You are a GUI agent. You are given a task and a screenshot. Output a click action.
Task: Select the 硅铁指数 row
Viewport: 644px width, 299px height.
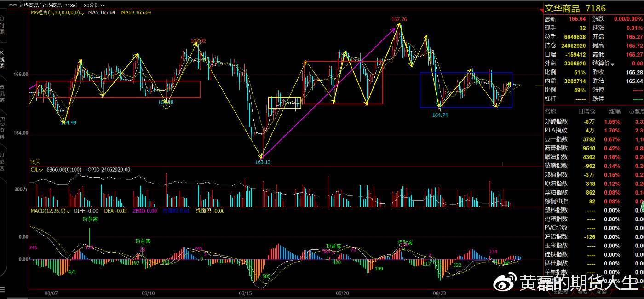tap(593, 254)
